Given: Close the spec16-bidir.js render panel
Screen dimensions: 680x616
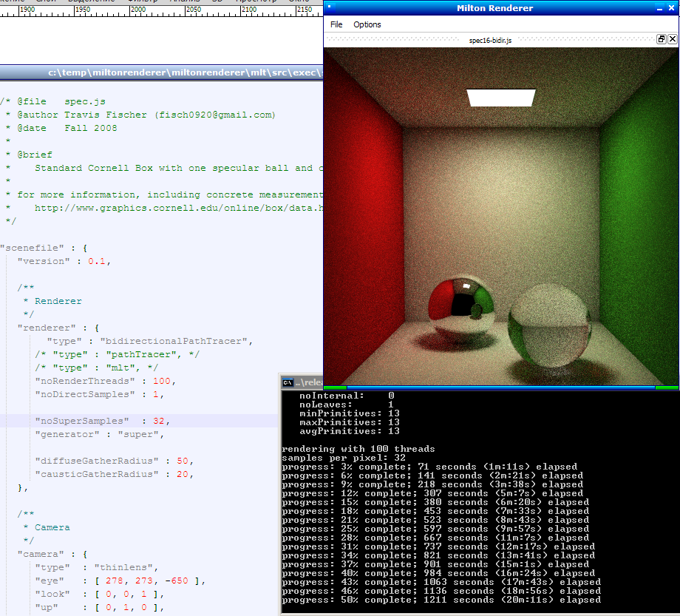Looking at the screenshot, I should (673, 39).
